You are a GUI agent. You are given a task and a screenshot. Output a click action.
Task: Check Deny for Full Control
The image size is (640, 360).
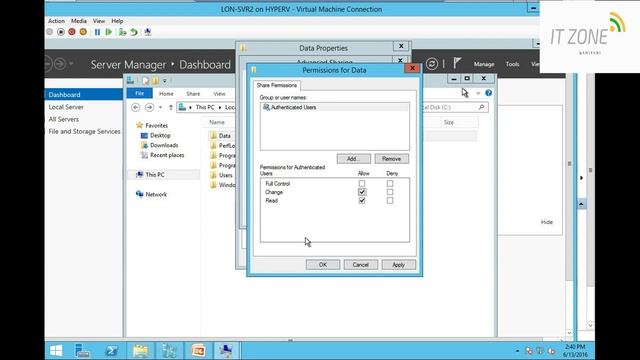pos(390,184)
